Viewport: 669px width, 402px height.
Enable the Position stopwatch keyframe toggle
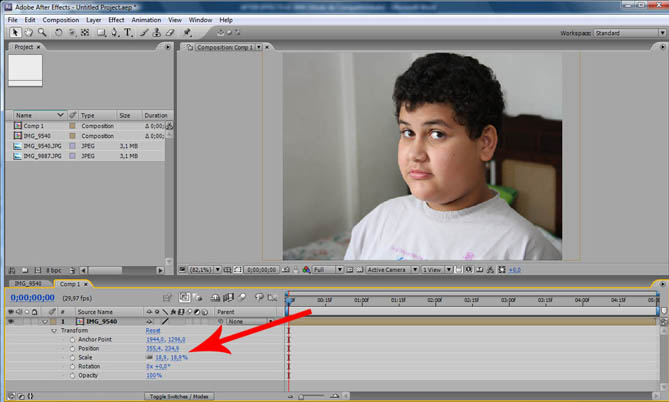click(x=71, y=347)
